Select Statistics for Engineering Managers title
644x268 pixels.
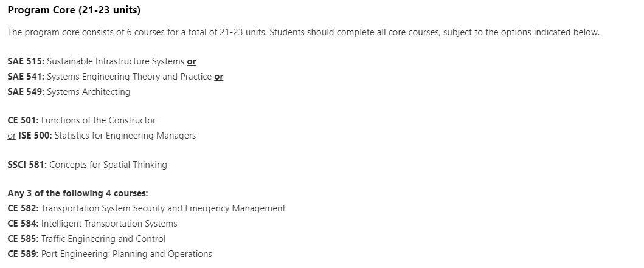125,136
